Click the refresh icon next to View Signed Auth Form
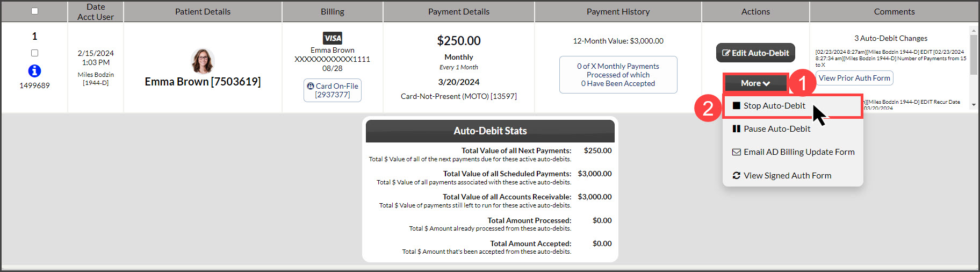 tap(736, 176)
